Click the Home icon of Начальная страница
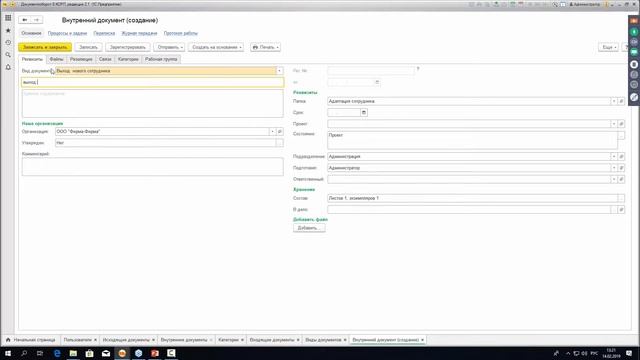This screenshot has width=640, height=360. (x=8, y=340)
